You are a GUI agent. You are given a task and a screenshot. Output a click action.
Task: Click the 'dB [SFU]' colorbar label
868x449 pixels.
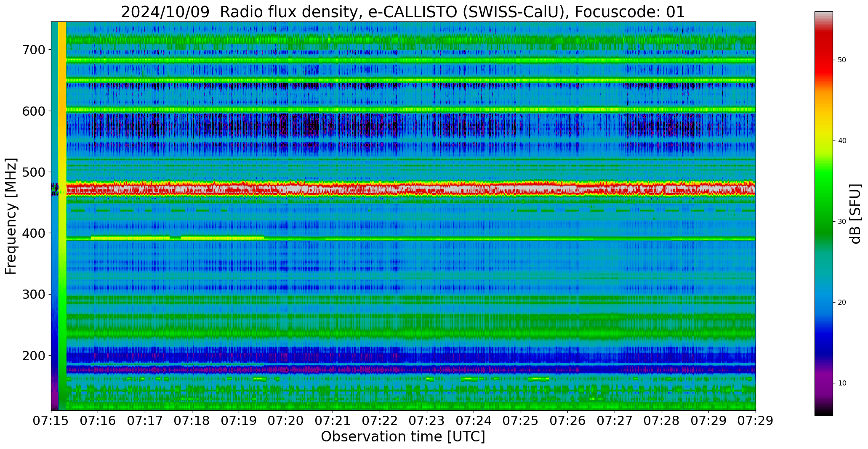tap(855, 214)
